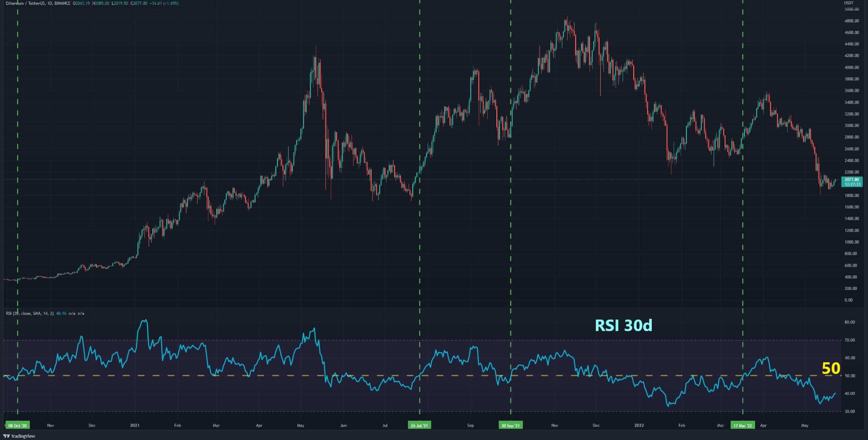The image size is (868, 440).
Task: Click the 2022 label on time axis
Action: point(639,426)
